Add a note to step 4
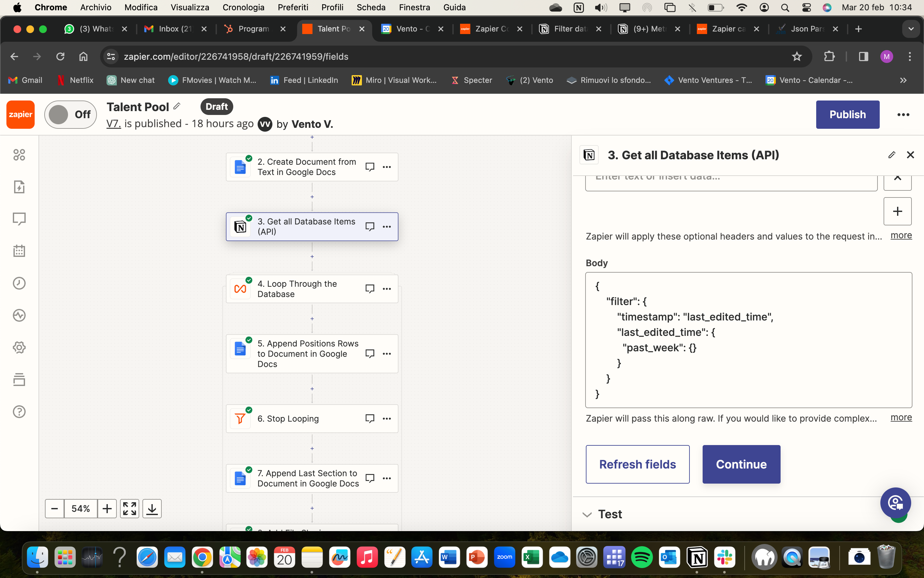 click(370, 289)
